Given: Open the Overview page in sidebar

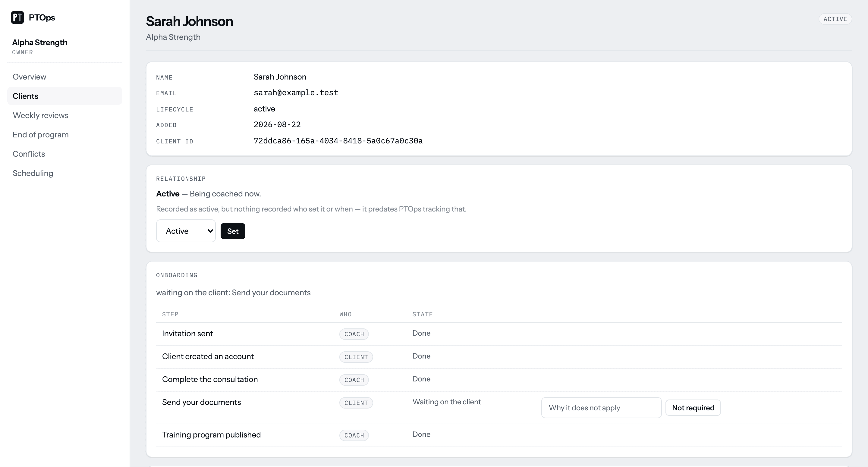Looking at the screenshot, I should pyautogui.click(x=65, y=77).
